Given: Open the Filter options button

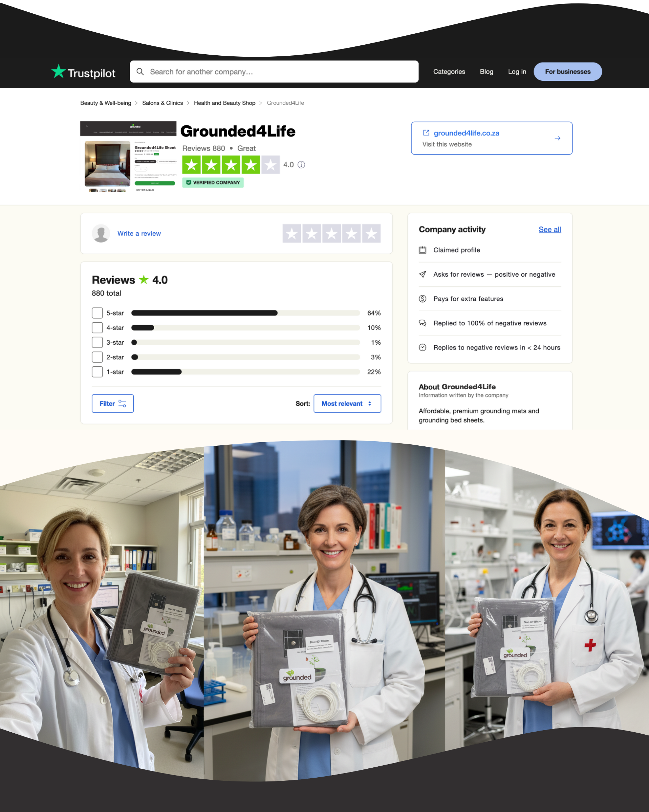Looking at the screenshot, I should pyautogui.click(x=113, y=403).
